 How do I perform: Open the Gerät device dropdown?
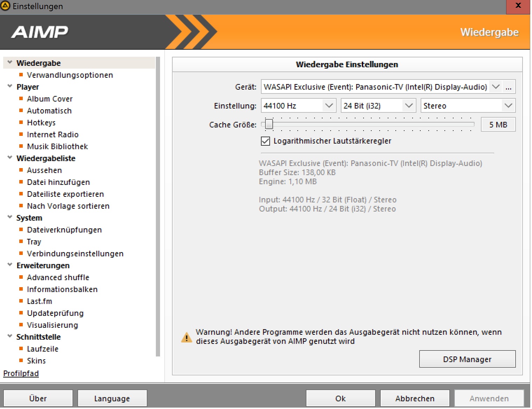click(496, 87)
